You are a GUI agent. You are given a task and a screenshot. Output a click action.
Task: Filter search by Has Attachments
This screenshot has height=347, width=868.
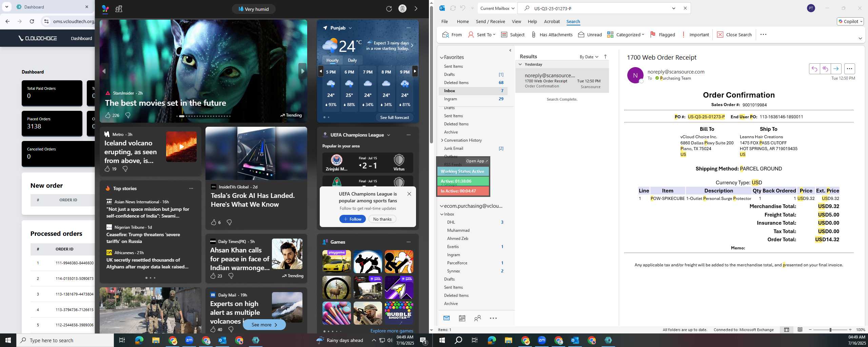click(x=552, y=35)
